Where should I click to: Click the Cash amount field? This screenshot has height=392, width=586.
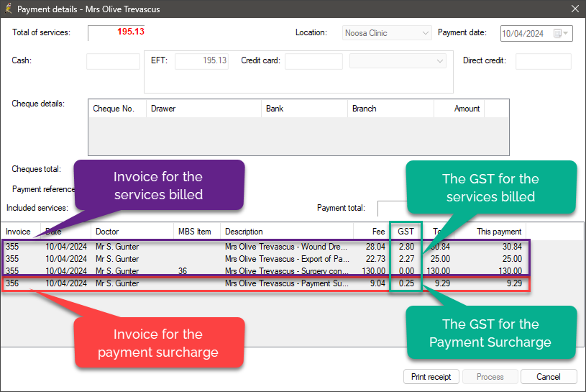click(x=113, y=61)
